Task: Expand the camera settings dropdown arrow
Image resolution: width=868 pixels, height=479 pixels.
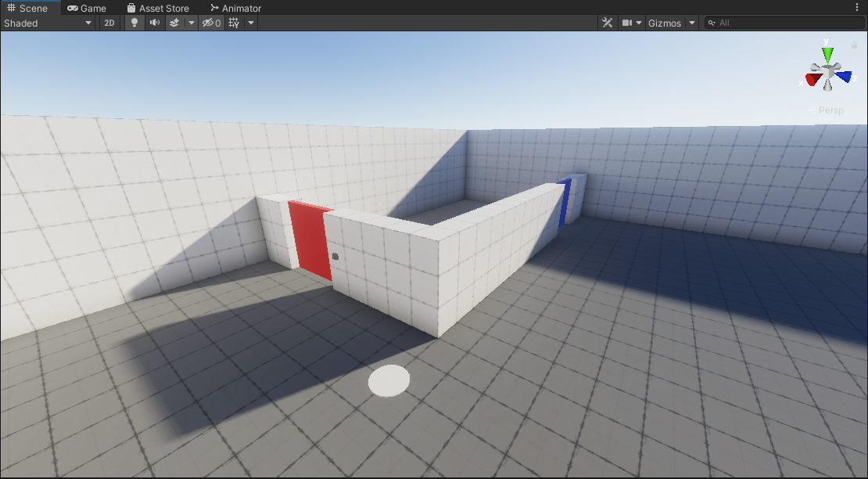Action: pyautogui.click(x=639, y=23)
